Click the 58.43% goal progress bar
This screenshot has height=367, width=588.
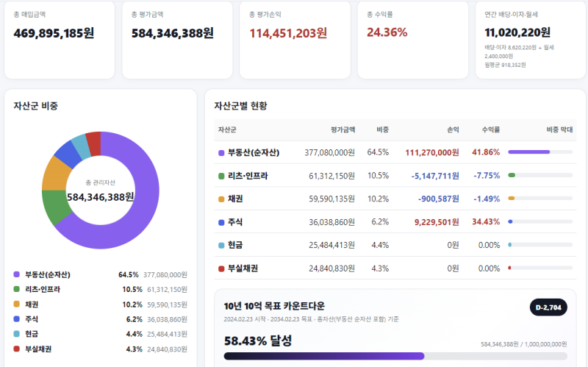pos(395,356)
